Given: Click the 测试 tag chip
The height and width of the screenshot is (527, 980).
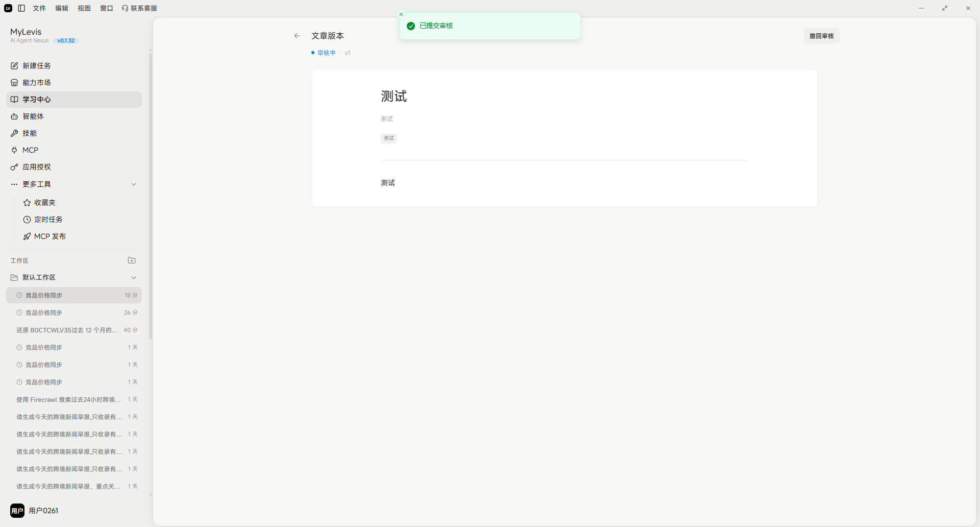Looking at the screenshot, I should point(389,138).
